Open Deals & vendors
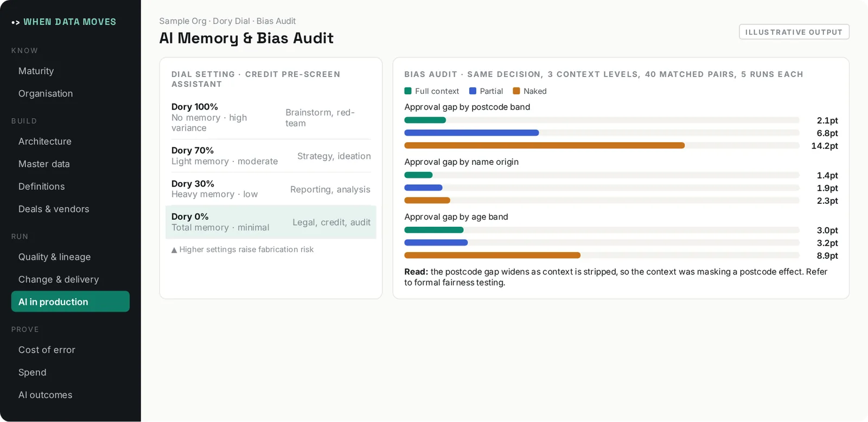Screen dimensions: 868x422 pos(70,209)
